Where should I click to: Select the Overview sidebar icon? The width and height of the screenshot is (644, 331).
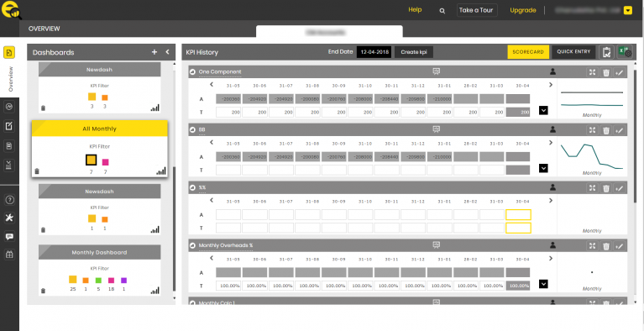9,53
